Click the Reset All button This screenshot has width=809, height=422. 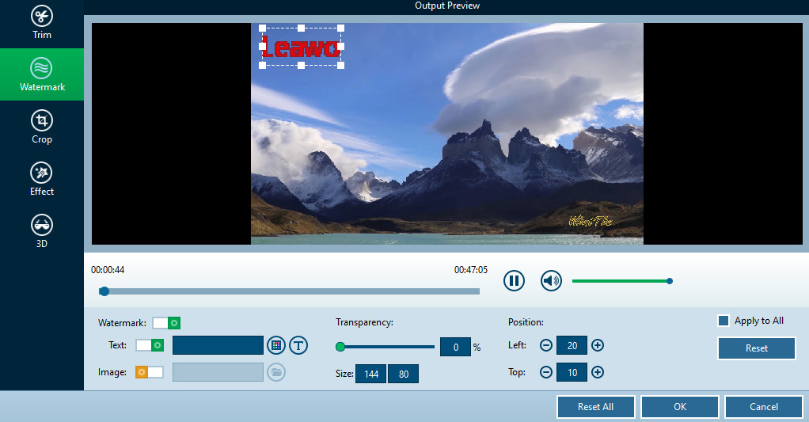595,407
